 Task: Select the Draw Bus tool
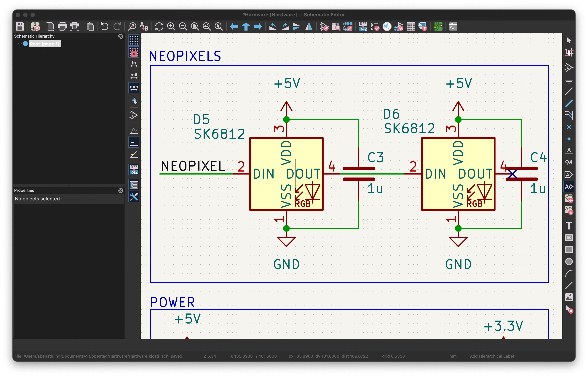[x=569, y=103]
